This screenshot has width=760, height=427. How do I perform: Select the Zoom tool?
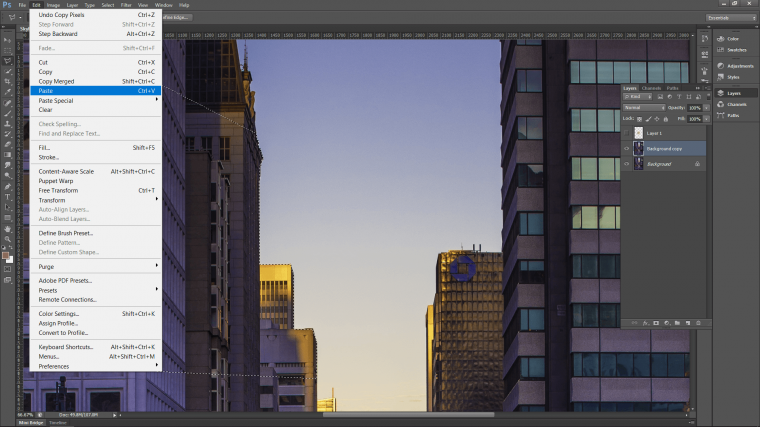[7, 239]
